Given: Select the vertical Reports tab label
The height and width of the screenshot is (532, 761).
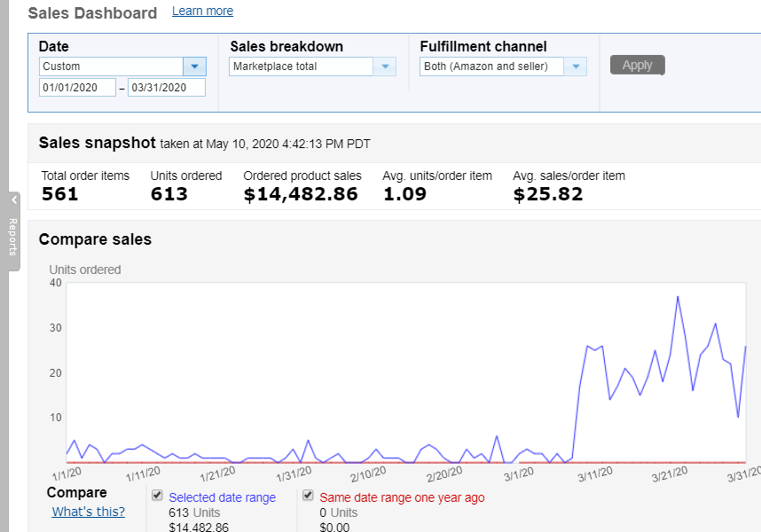Looking at the screenshot, I should [14, 236].
